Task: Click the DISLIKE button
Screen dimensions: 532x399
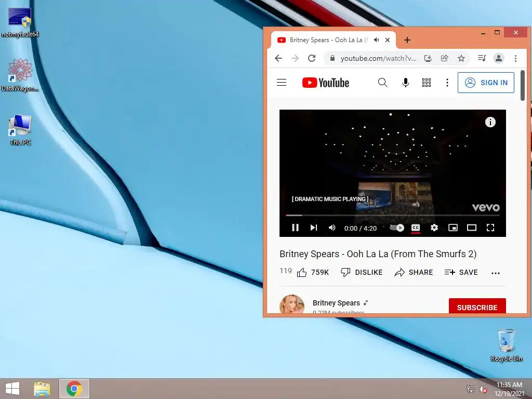Action: (362, 272)
